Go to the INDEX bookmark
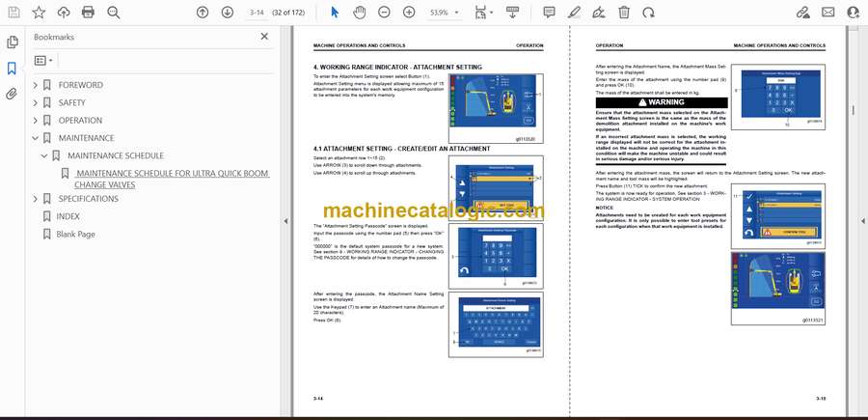The height and width of the screenshot is (420, 868). point(68,216)
